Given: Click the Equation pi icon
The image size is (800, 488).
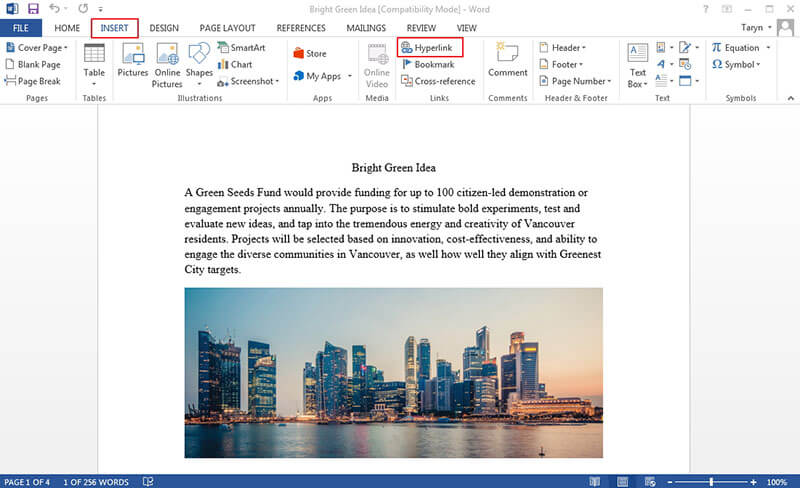Looking at the screenshot, I should (716, 47).
